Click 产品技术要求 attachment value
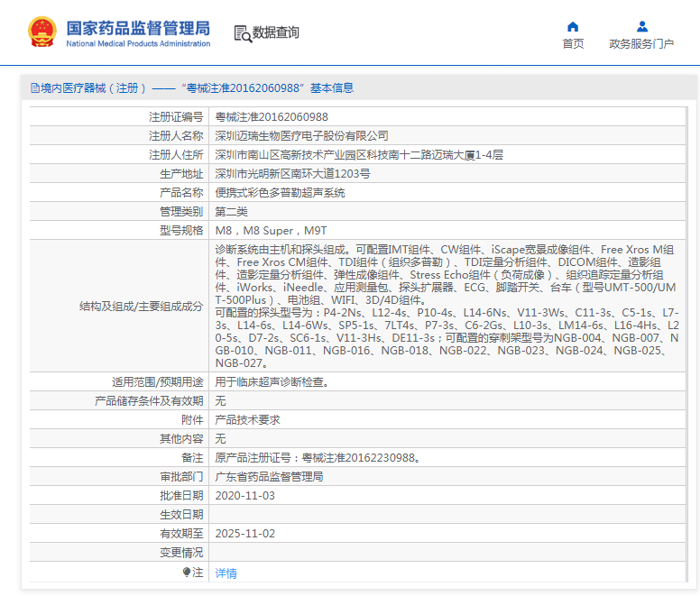 (x=247, y=420)
